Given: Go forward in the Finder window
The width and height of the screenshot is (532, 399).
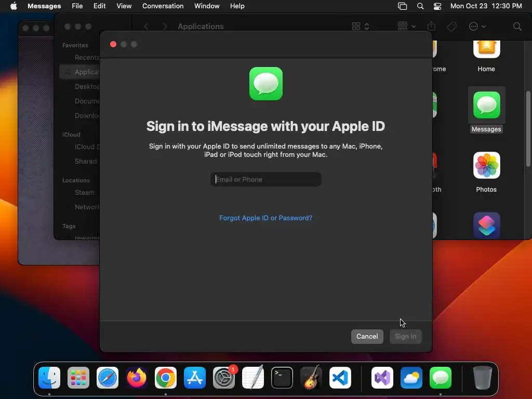Looking at the screenshot, I should click(165, 26).
